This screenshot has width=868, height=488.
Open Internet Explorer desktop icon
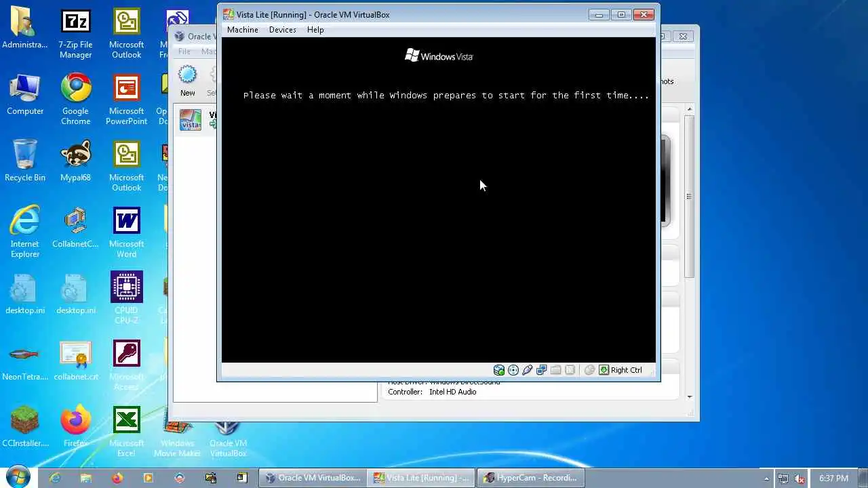click(25, 232)
